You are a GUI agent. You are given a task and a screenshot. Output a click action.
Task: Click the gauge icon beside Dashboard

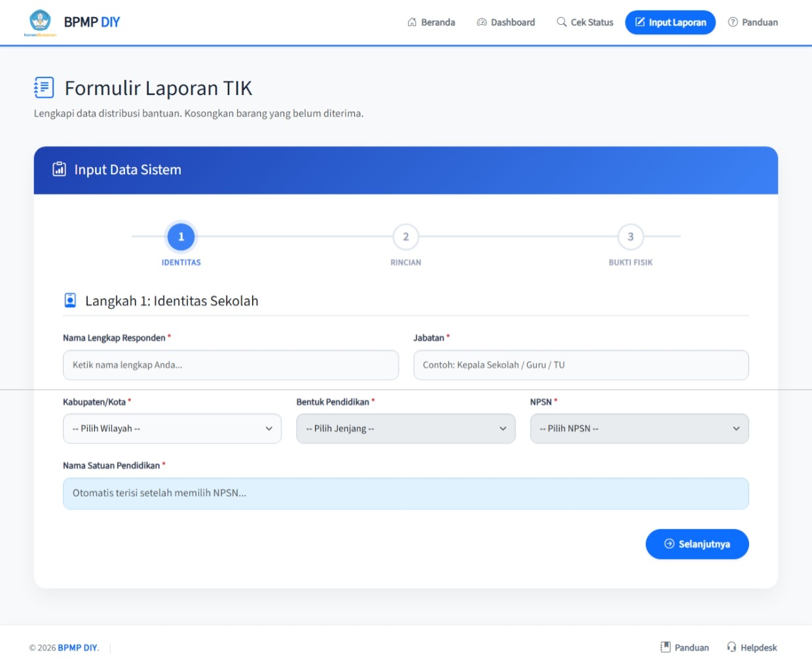pos(482,22)
